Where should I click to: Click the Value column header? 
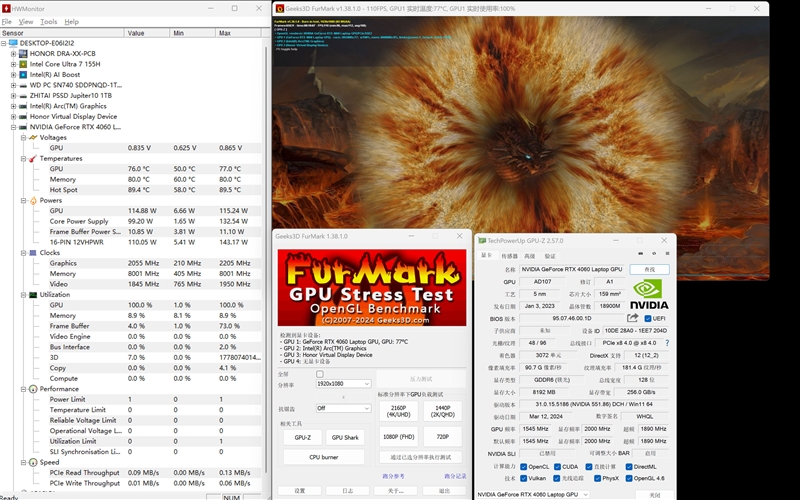[146, 33]
